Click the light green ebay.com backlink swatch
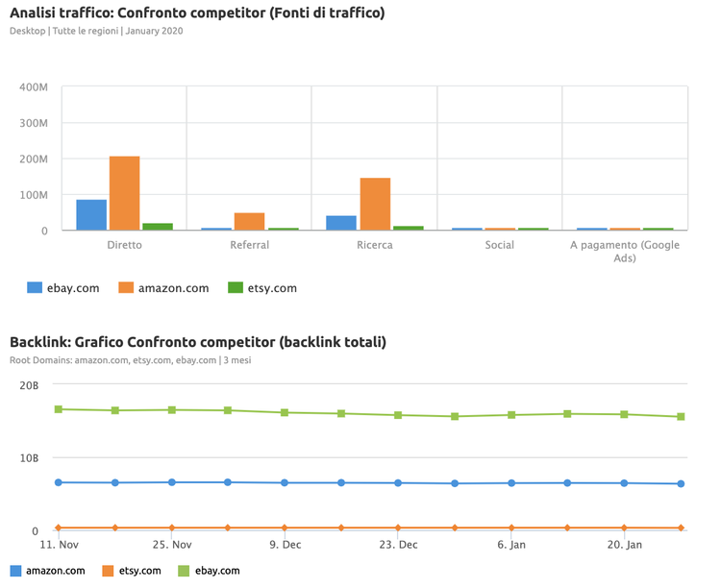Screen dimensions: 721x588 pos(184,571)
